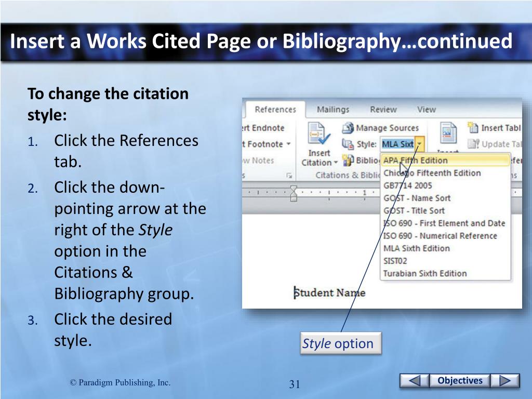
Task: Select GOST - Name Sort style
Action: pos(445,198)
